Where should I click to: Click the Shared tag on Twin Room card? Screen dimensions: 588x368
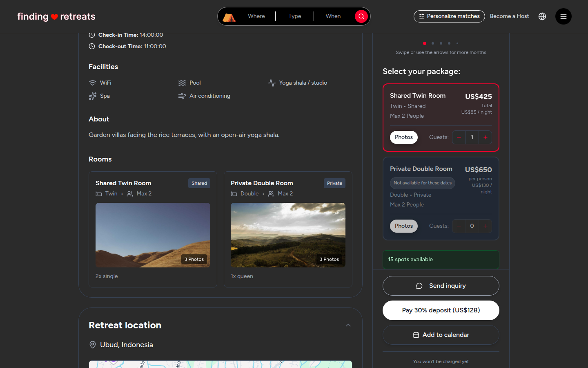click(x=199, y=183)
